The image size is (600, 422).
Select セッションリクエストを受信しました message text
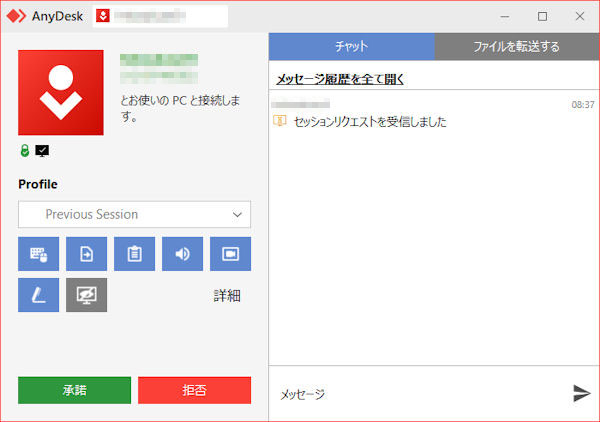(x=370, y=122)
